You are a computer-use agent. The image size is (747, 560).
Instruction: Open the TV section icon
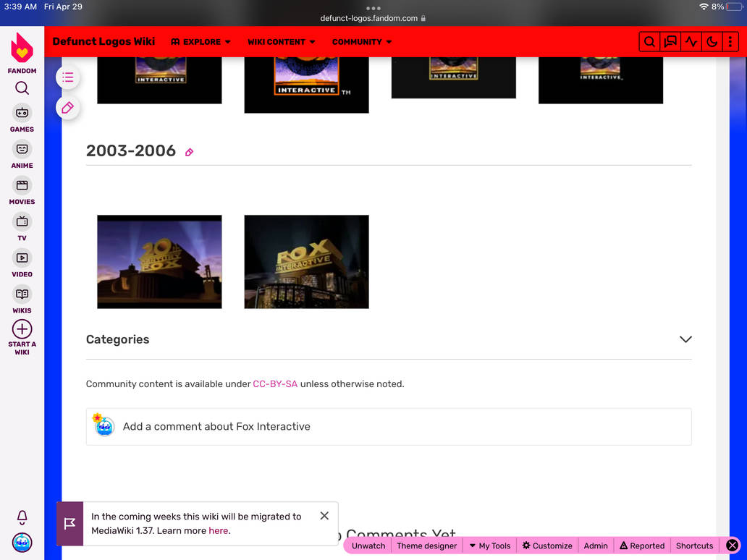(22, 222)
